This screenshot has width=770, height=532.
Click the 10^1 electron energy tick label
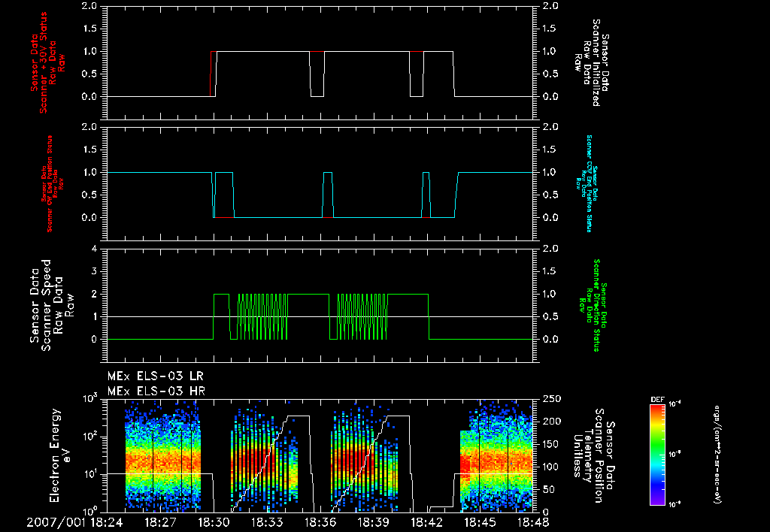point(90,474)
